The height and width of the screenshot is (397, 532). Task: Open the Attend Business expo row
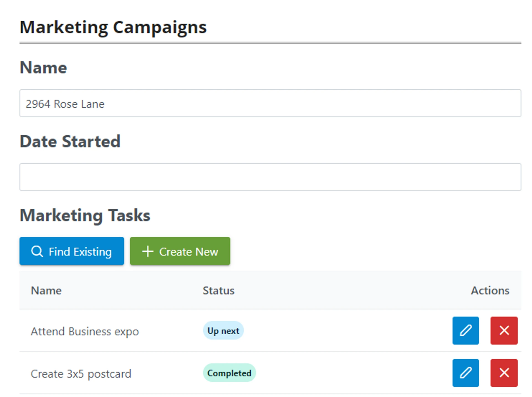[85, 331]
